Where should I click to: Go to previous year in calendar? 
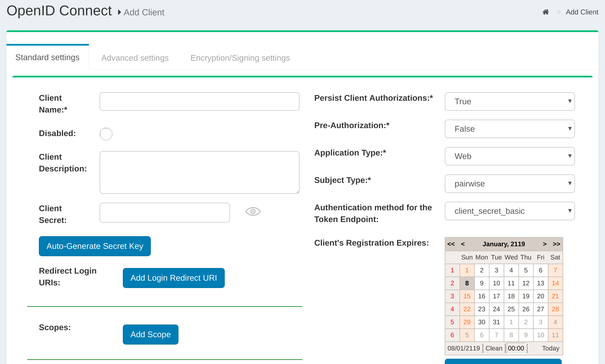451,244
